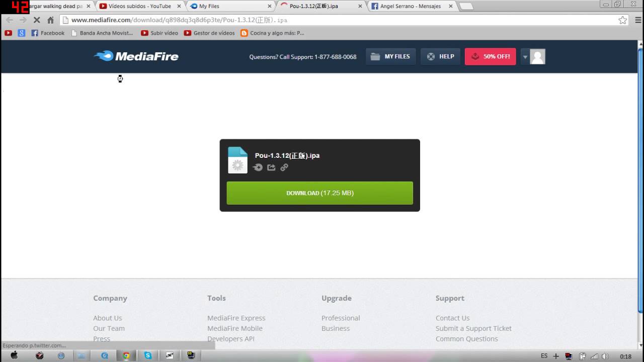Click the Pou .ipa file type icon

(x=237, y=160)
